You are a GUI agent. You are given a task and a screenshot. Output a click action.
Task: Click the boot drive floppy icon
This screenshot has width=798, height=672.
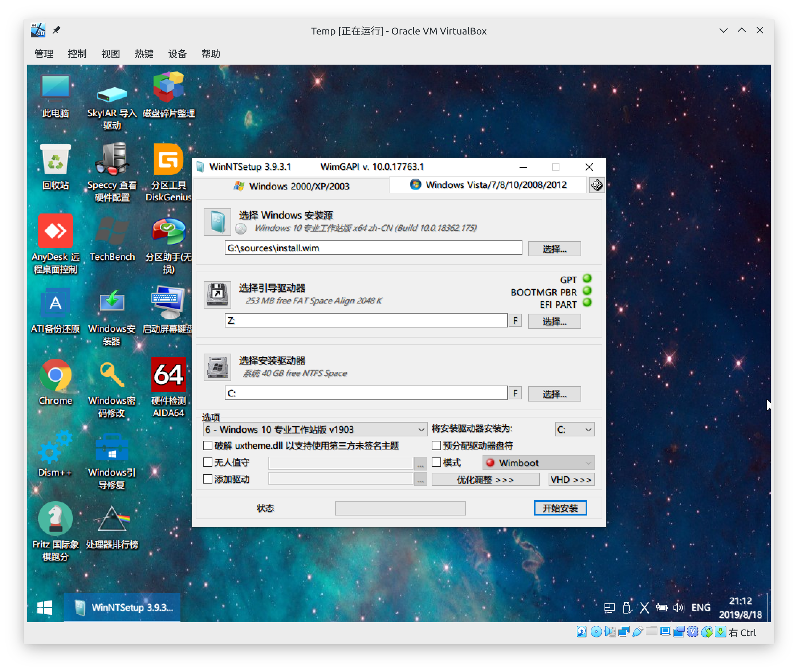(x=217, y=294)
